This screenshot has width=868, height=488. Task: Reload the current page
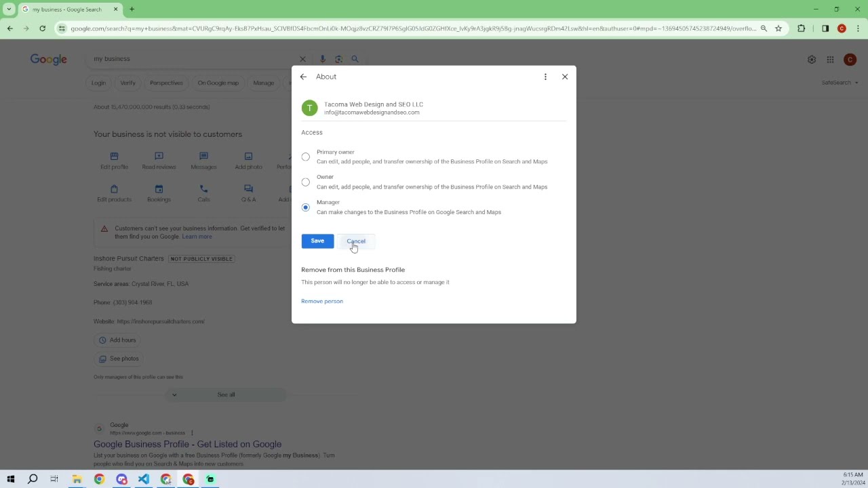click(42, 28)
